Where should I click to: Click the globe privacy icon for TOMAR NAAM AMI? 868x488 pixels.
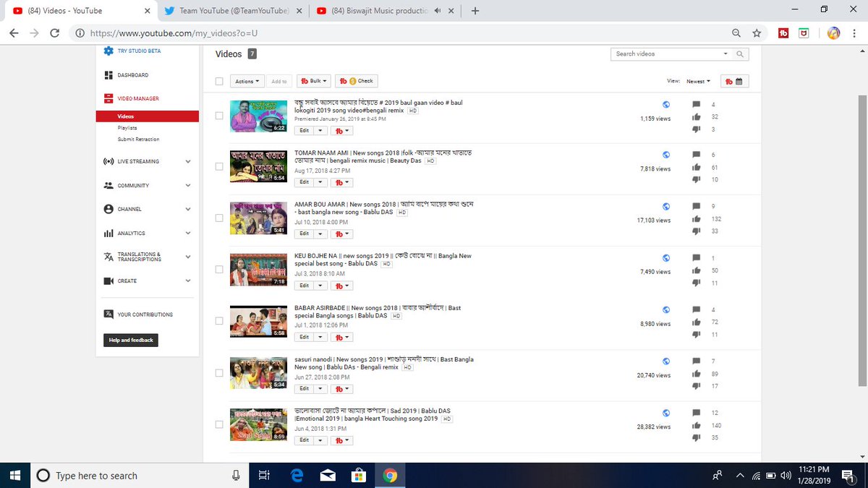point(666,155)
